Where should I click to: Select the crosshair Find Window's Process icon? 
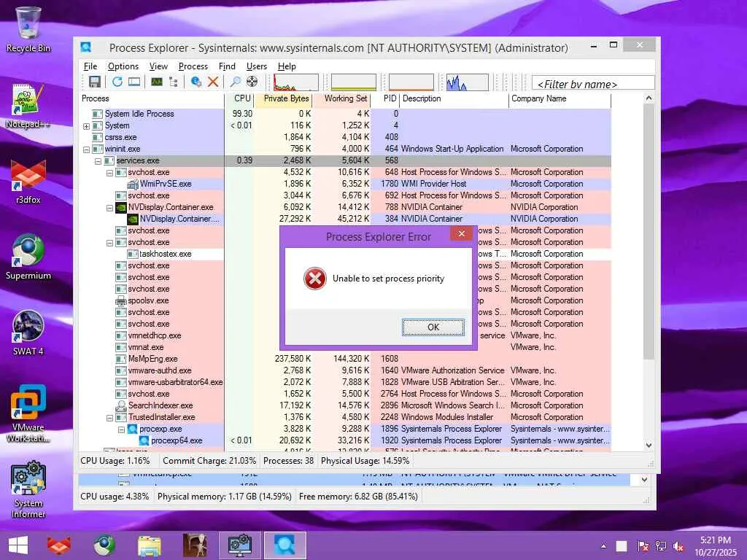coord(252,82)
